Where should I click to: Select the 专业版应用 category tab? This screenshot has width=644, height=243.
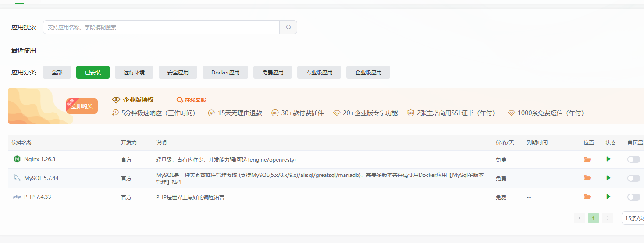tap(319, 72)
